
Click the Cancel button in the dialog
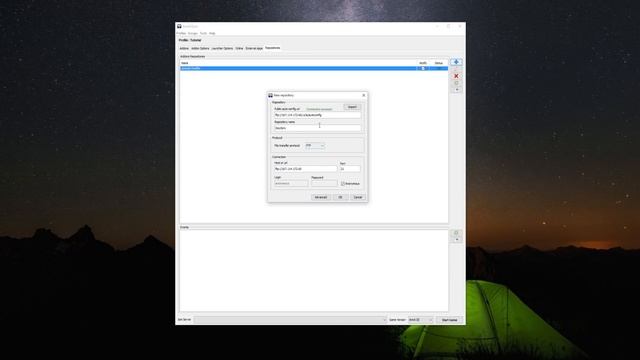(358, 197)
